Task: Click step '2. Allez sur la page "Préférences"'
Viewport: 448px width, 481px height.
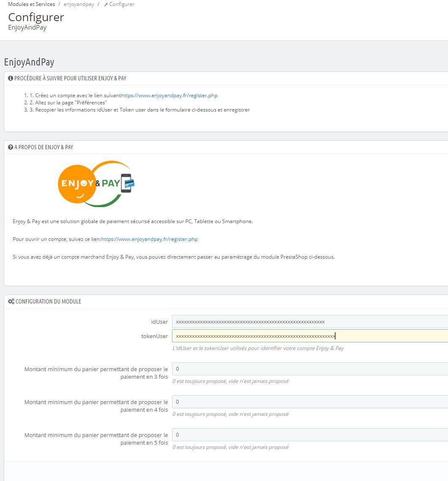Action: [68, 103]
